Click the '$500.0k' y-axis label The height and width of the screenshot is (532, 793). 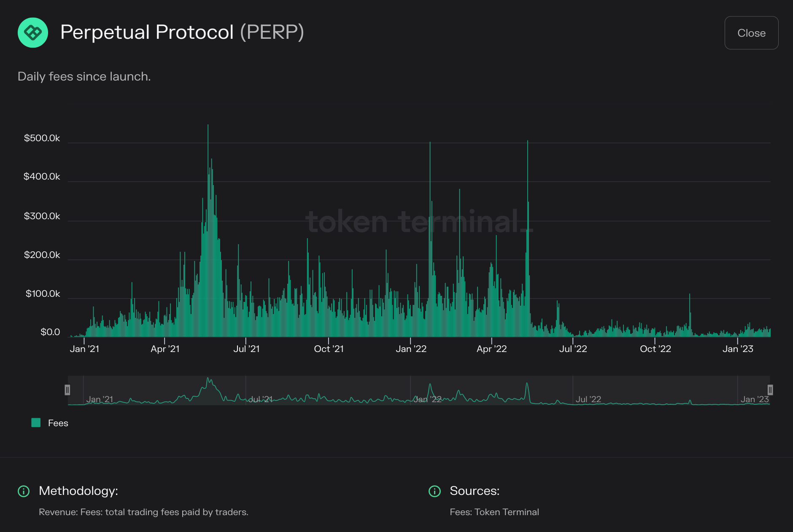click(42, 138)
